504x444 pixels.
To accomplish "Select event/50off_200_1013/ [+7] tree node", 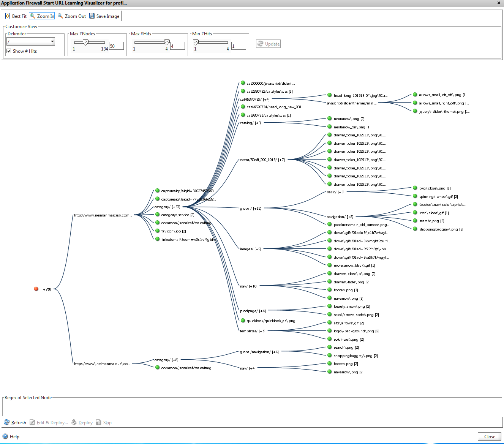I will click(x=262, y=160).
